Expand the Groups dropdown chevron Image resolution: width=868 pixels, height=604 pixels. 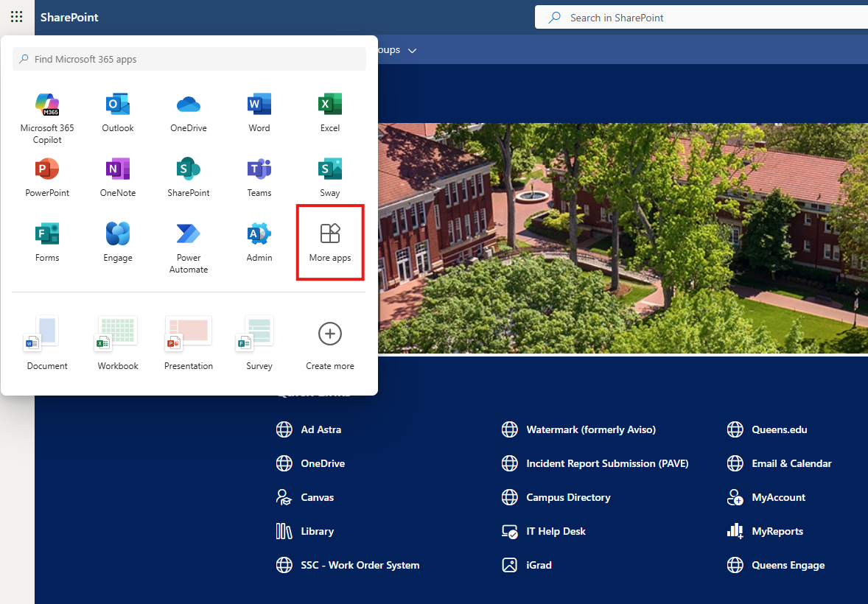point(412,51)
